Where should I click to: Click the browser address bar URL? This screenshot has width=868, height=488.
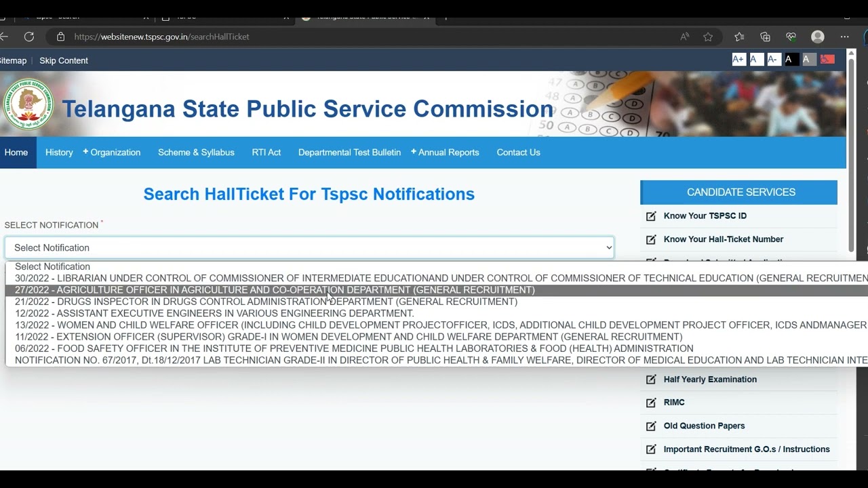click(x=161, y=37)
